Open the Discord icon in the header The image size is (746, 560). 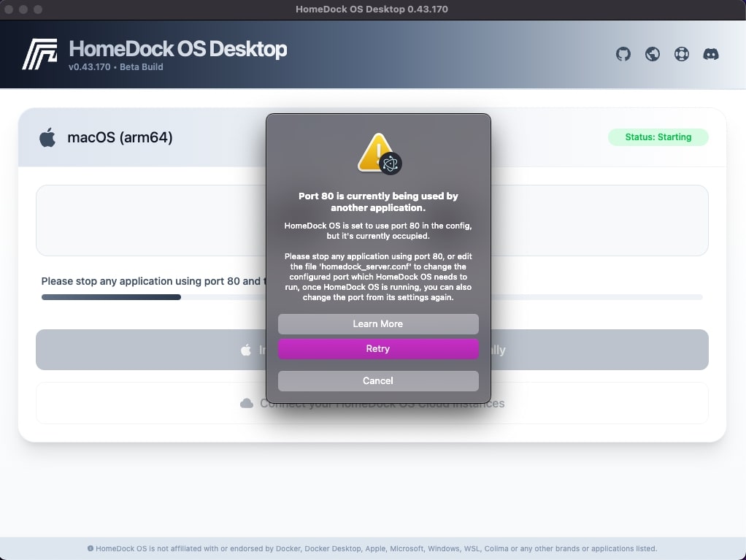point(711,54)
